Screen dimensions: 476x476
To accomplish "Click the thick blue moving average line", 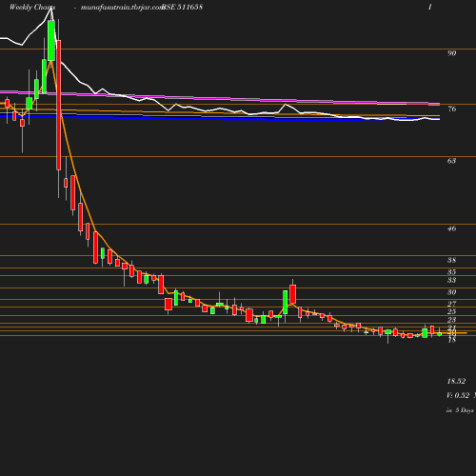I will (x=220, y=118).
